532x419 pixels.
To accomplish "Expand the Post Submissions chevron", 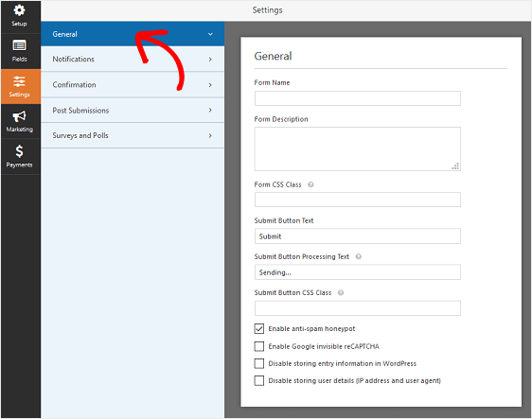I will pos(210,110).
